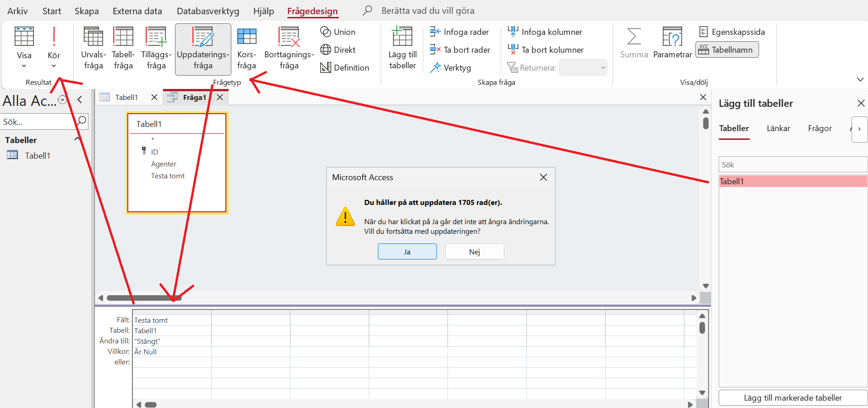The width and height of the screenshot is (868, 408).
Task: Click Lägg till markerade tabeller
Action: pos(793,398)
